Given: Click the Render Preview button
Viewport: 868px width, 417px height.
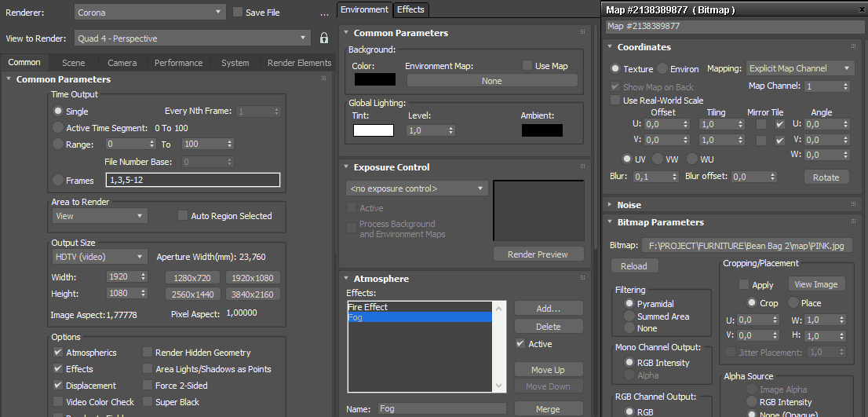Looking at the screenshot, I should 538,254.
